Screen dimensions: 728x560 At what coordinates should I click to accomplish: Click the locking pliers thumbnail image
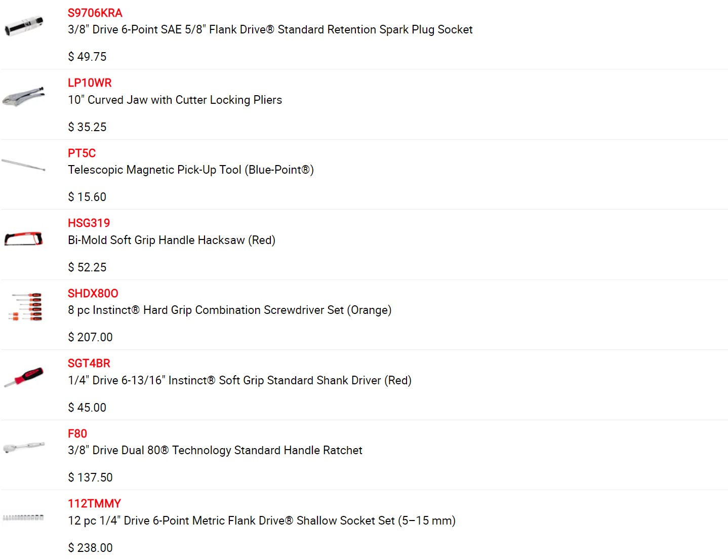[24, 96]
